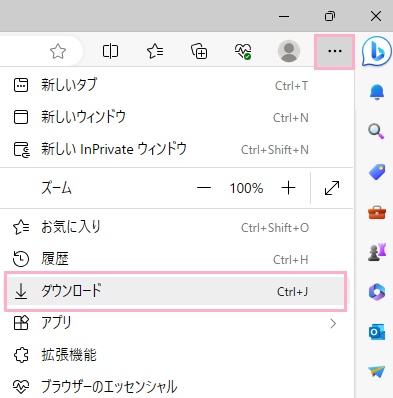Increase zoom with the plus button
The image size is (393, 398).
pos(288,188)
